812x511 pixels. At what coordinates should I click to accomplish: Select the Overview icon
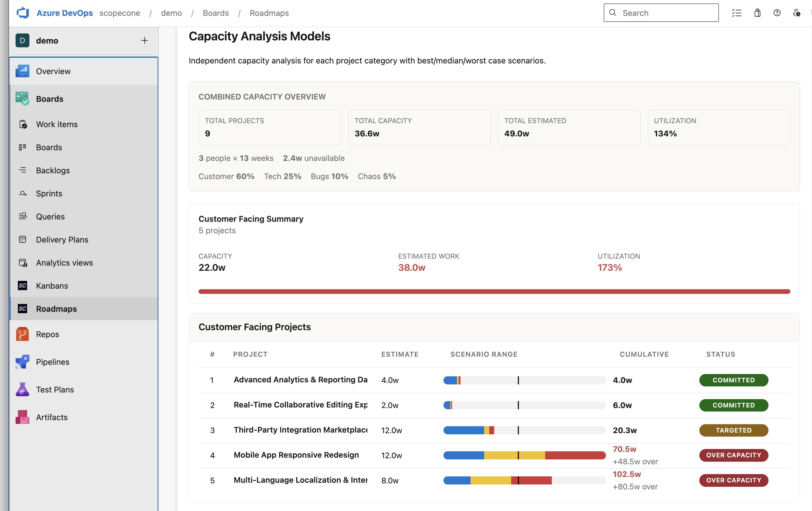pos(22,71)
